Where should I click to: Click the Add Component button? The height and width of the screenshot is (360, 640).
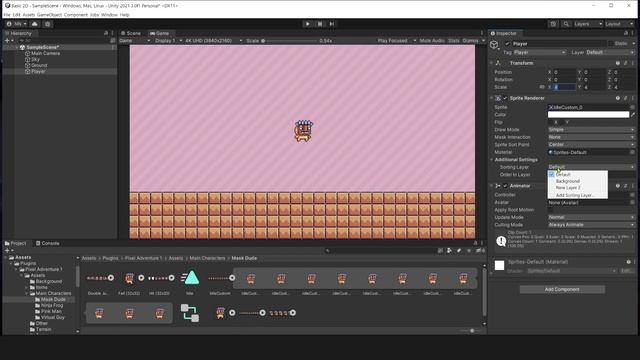point(562,289)
